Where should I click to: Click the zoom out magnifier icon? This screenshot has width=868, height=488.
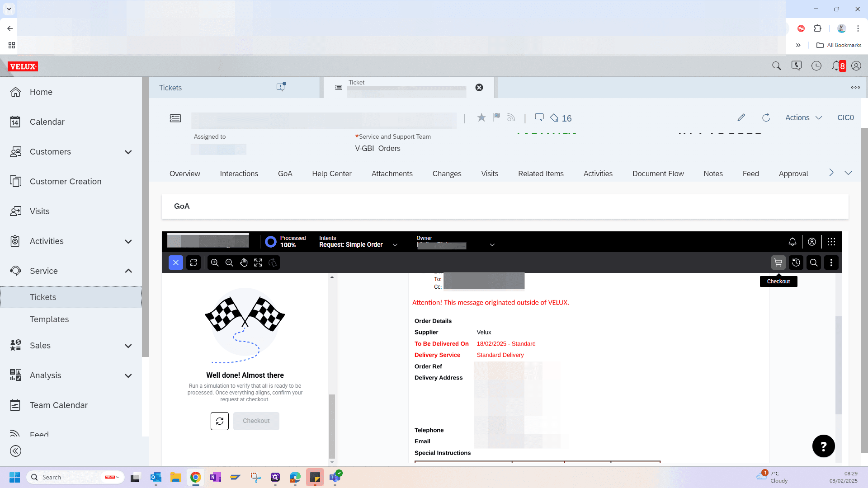pyautogui.click(x=229, y=263)
